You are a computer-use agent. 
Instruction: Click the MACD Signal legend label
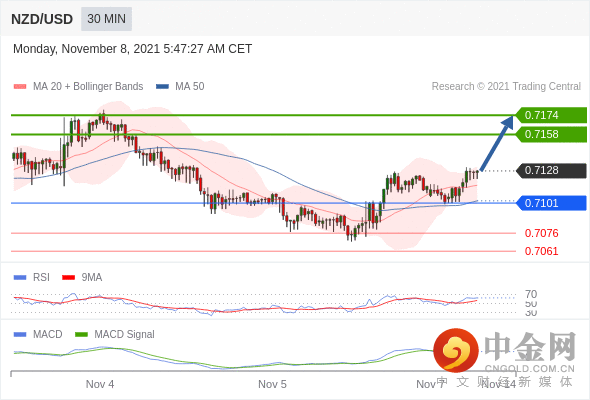[x=124, y=335]
